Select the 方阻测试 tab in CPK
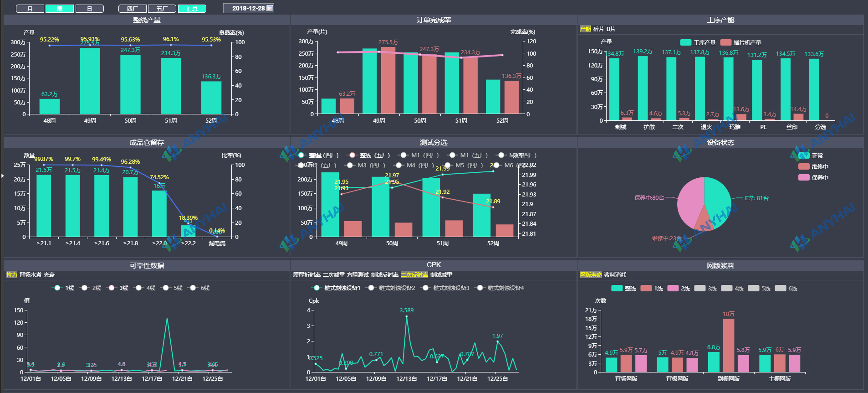Viewport: 868px width, 393px height. click(x=357, y=275)
